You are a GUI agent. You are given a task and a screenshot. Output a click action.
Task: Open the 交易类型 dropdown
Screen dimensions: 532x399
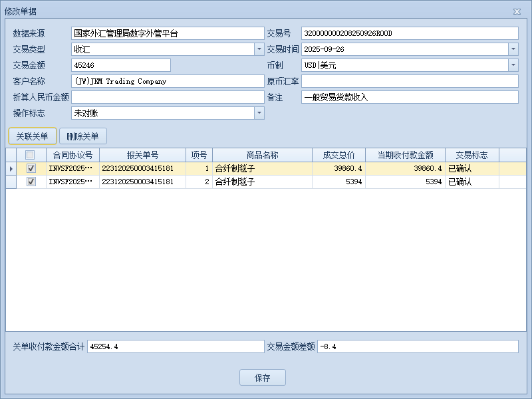pos(259,49)
